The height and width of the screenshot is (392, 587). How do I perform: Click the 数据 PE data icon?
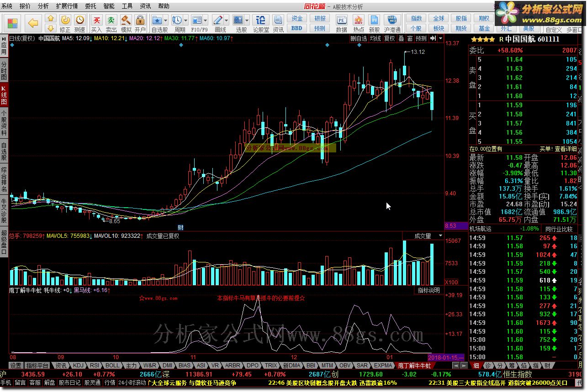click(341, 20)
